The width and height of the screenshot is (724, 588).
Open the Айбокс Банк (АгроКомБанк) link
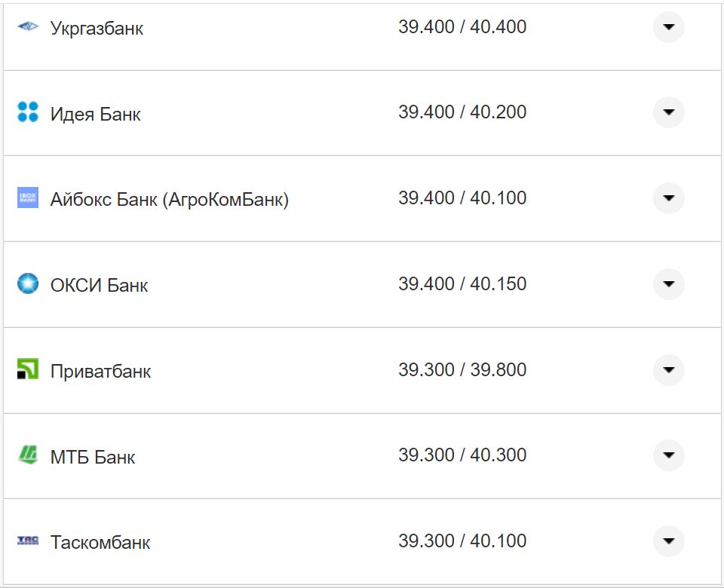[169, 200]
